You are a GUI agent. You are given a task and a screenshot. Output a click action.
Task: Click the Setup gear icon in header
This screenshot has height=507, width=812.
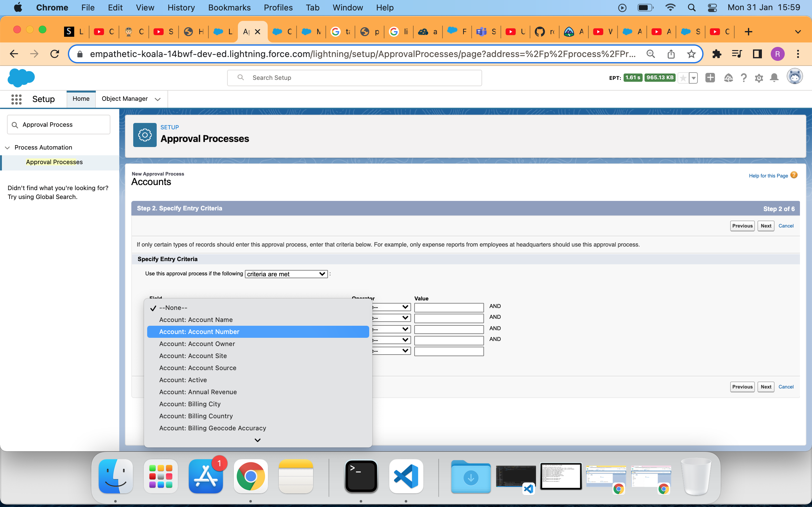[759, 78]
